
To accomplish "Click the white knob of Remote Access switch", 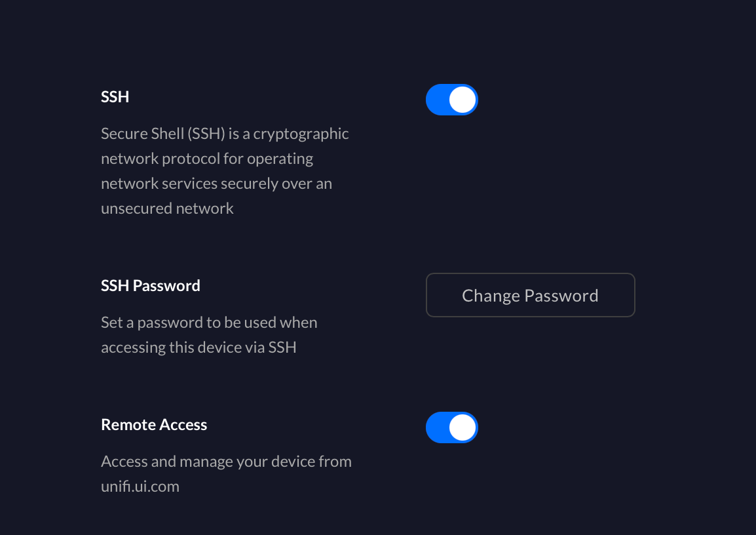I will click(463, 427).
